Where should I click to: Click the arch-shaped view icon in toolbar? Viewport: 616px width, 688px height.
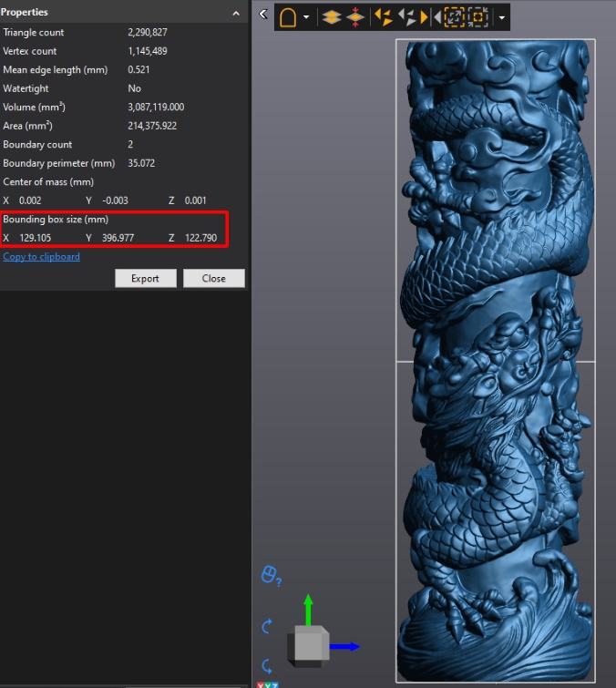pos(288,16)
